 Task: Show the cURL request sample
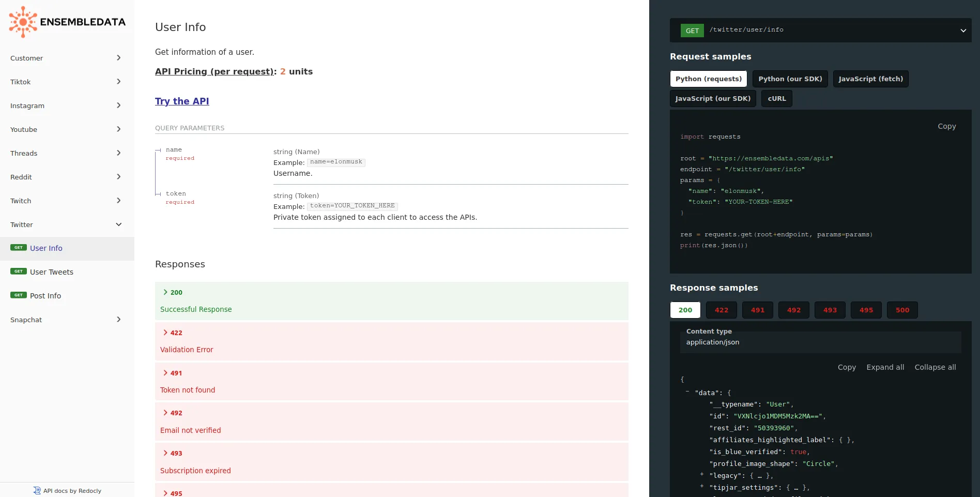(777, 98)
